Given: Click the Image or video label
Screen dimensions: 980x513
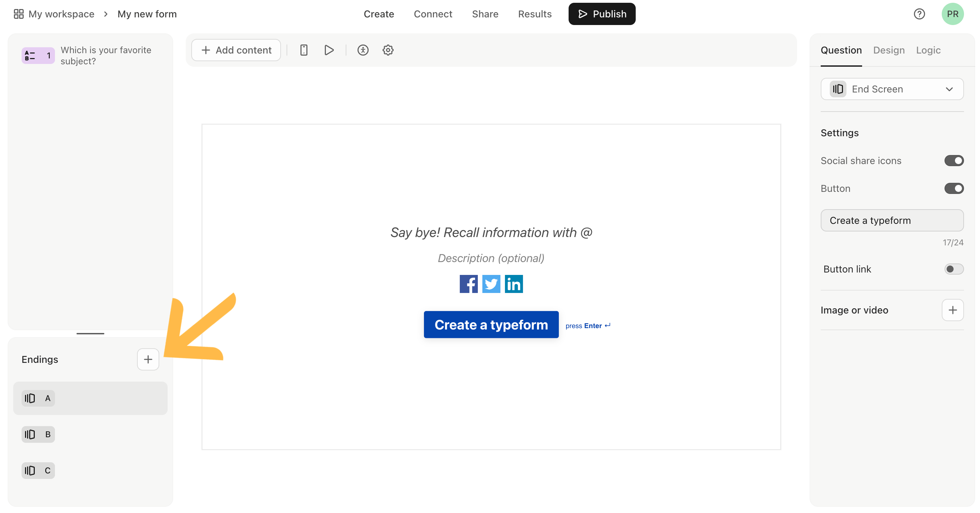Looking at the screenshot, I should coord(854,310).
